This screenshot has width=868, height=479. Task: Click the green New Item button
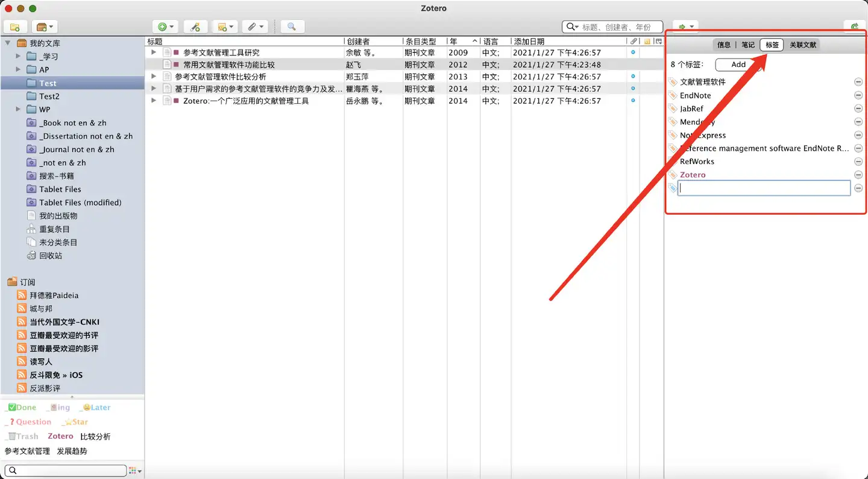tap(165, 27)
